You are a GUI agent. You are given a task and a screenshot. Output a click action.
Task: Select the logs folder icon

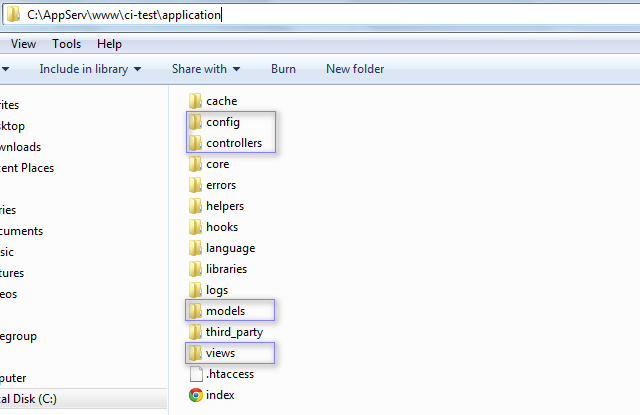pyautogui.click(x=195, y=290)
